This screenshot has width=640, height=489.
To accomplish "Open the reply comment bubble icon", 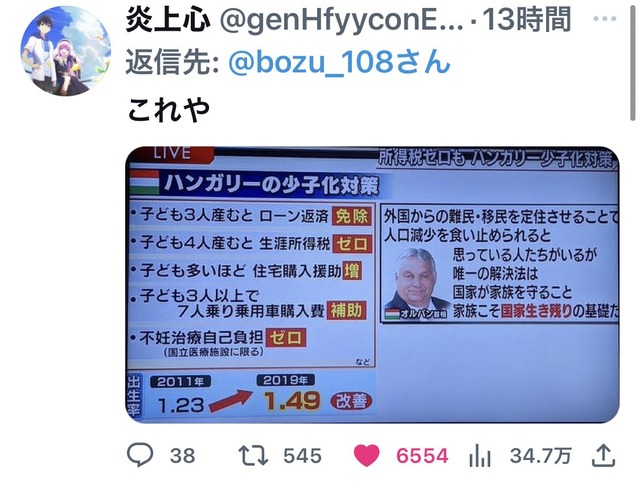I will click(140, 455).
